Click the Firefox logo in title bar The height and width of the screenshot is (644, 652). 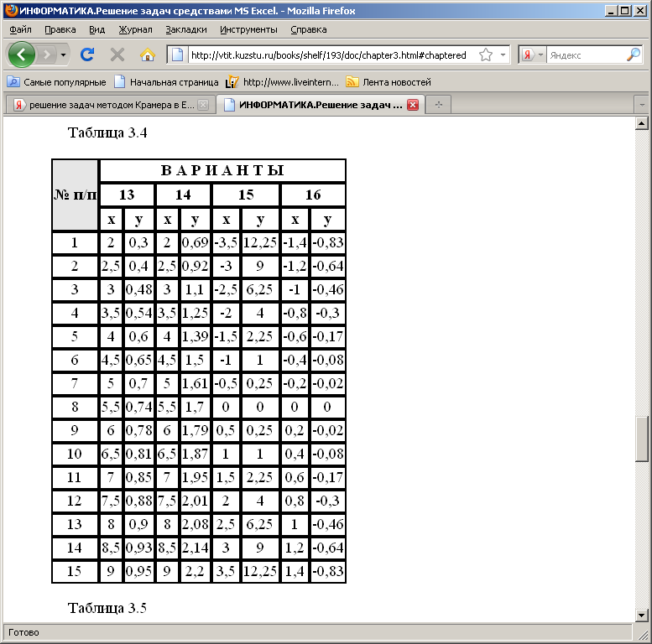(x=12, y=10)
